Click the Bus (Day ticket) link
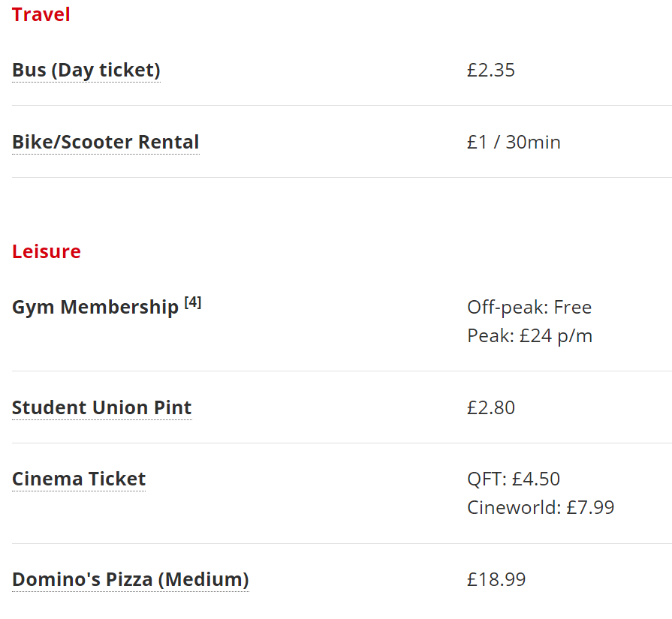 pyautogui.click(x=86, y=71)
